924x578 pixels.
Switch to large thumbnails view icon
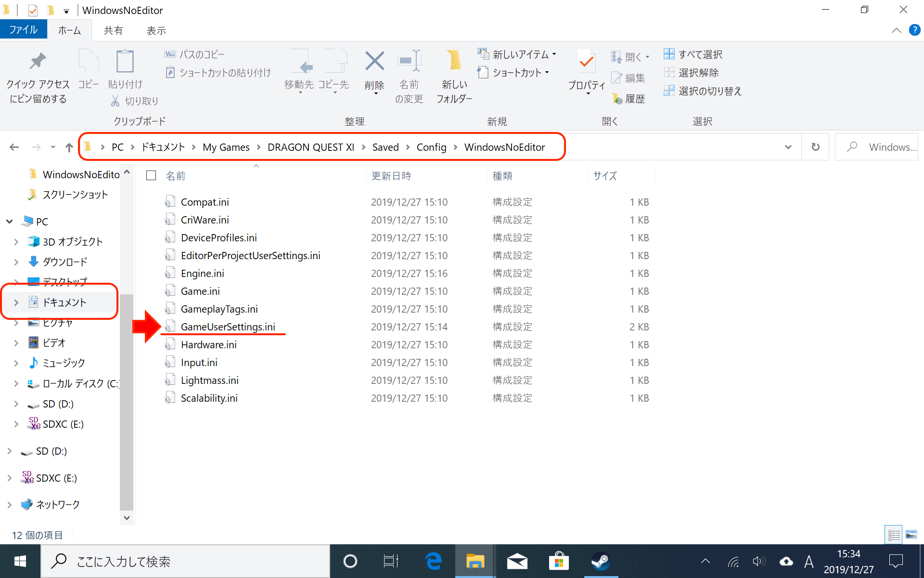(911, 535)
